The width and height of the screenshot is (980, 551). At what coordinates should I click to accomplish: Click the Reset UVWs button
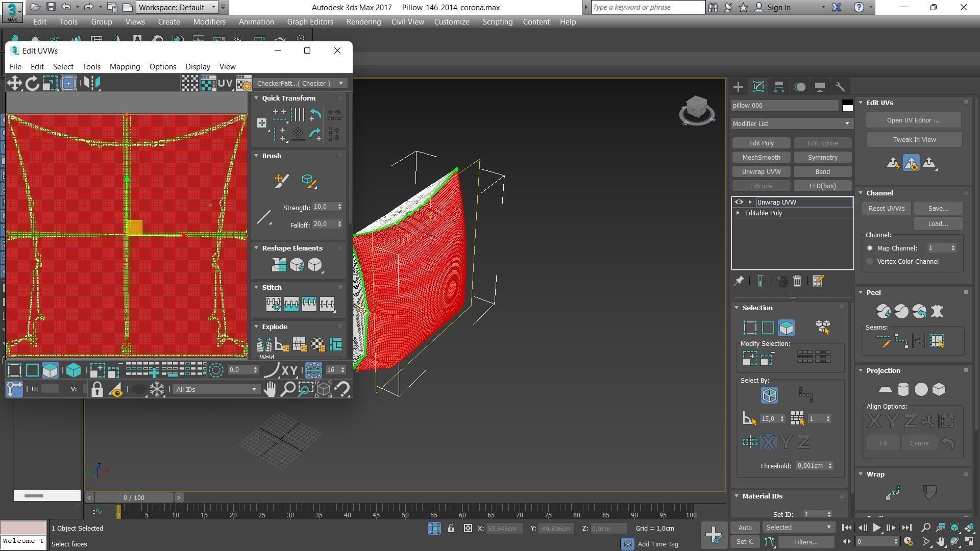click(886, 209)
